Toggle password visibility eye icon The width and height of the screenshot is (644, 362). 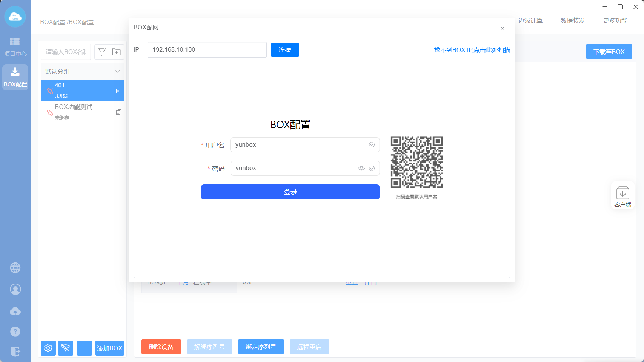pyautogui.click(x=361, y=169)
